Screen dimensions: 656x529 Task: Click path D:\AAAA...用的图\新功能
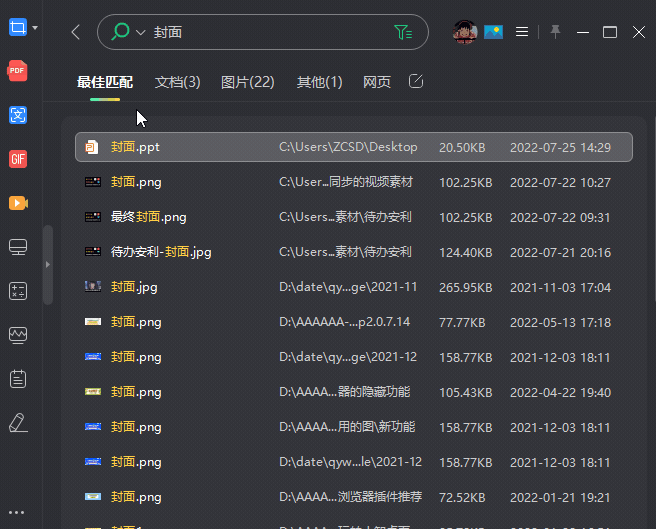pos(347,427)
